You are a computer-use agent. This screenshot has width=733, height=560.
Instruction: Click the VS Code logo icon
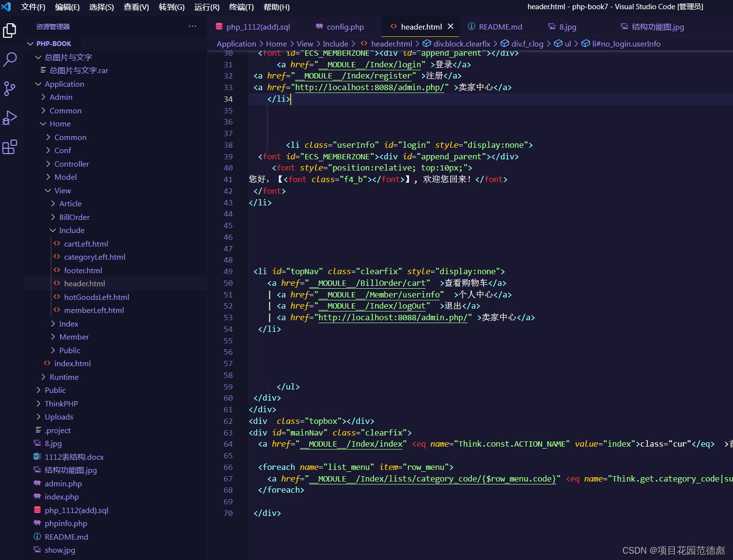(x=6, y=7)
